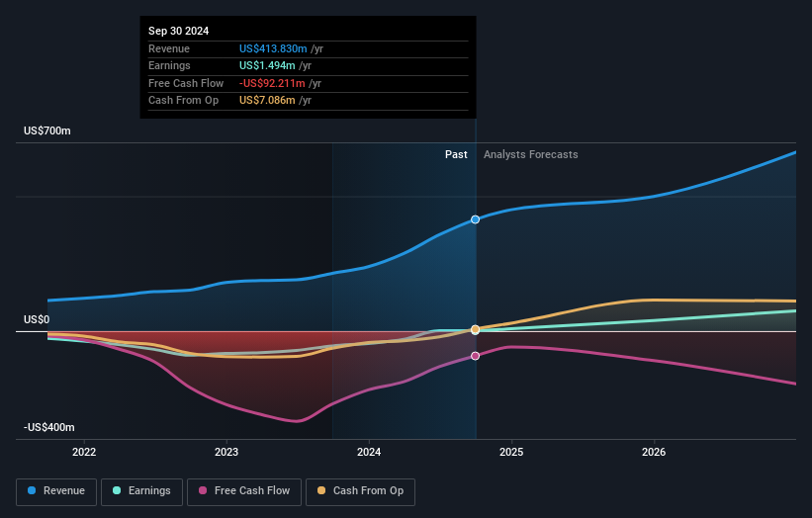812x518 pixels.
Task: Select the Free Cash Flow marker at Sep 2024
Action: (x=475, y=356)
